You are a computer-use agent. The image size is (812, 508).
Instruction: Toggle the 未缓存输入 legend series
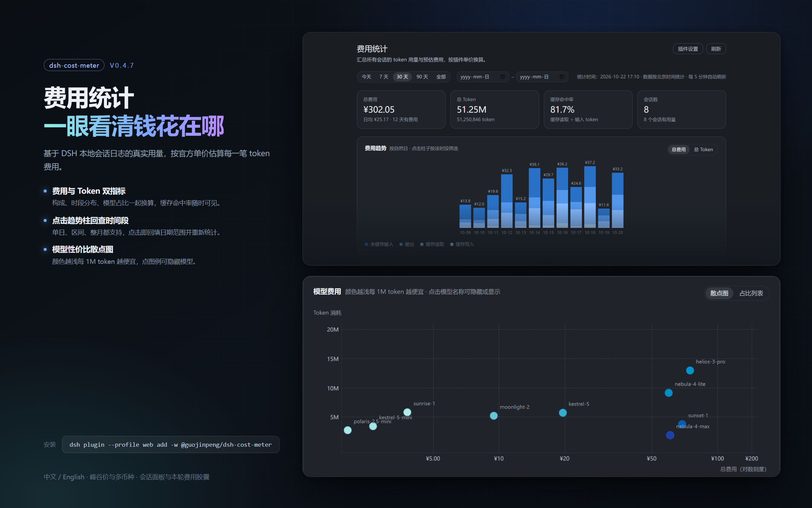tap(379, 245)
